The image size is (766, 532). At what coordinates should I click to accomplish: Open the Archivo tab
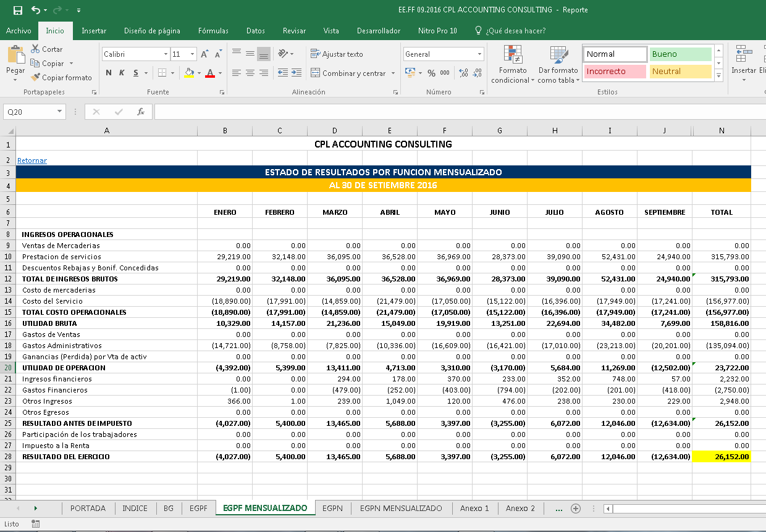[x=19, y=31]
